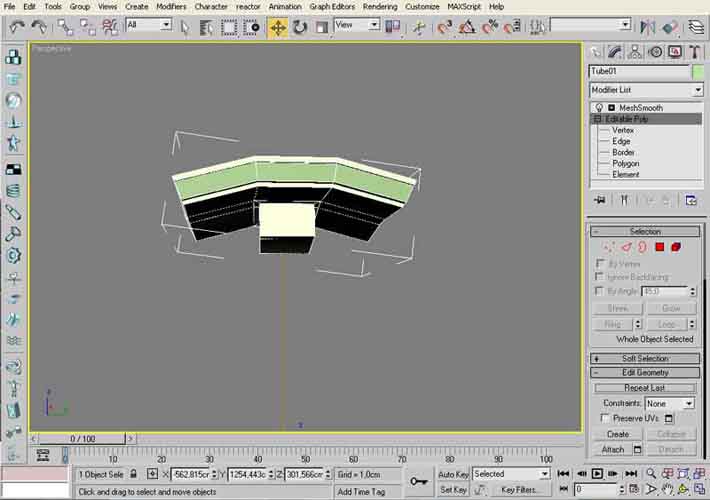This screenshot has height=500, width=710.
Task: Toggle the Auto Key button
Action: point(453,474)
